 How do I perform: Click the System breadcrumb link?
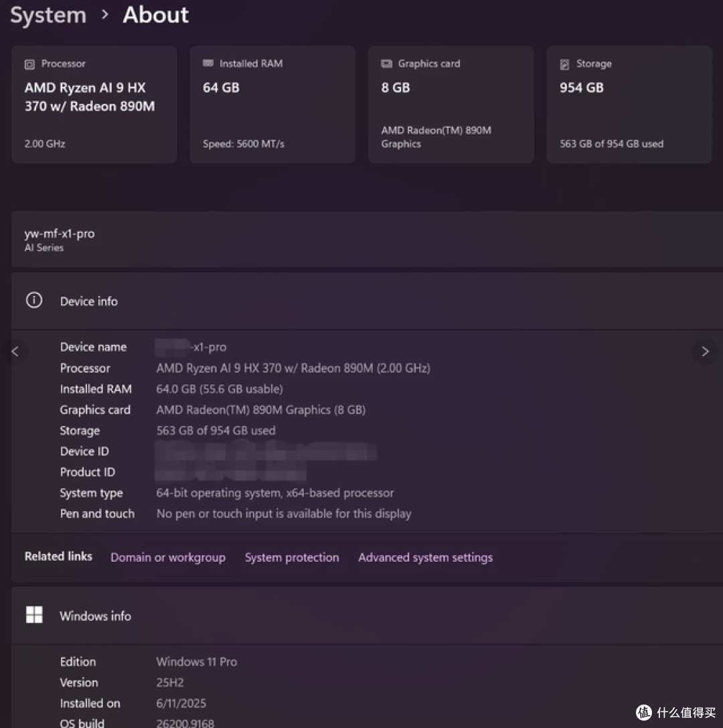coord(48,15)
